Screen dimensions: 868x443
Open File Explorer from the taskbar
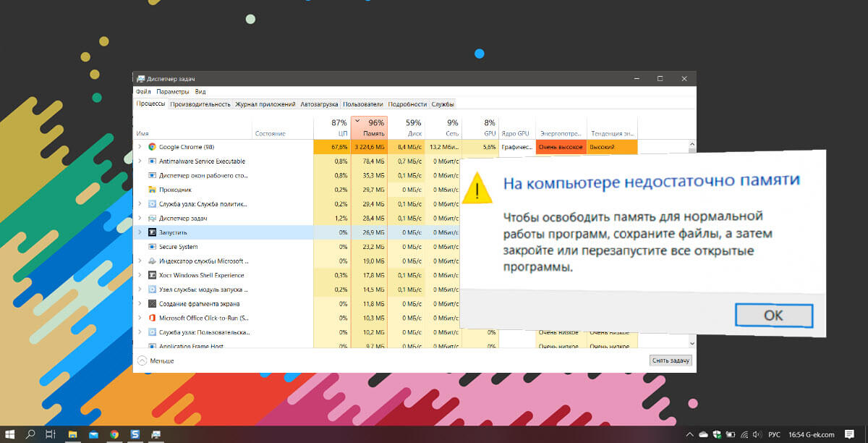(x=72, y=434)
